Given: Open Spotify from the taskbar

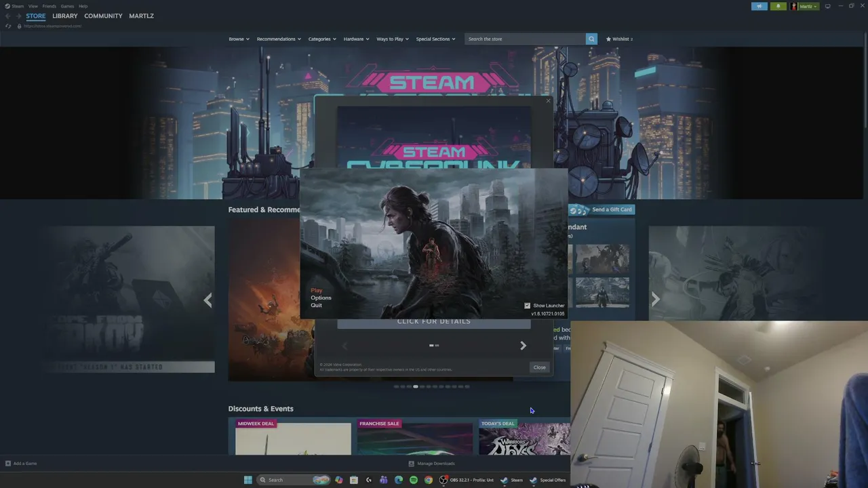Looking at the screenshot, I should tap(414, 480).
